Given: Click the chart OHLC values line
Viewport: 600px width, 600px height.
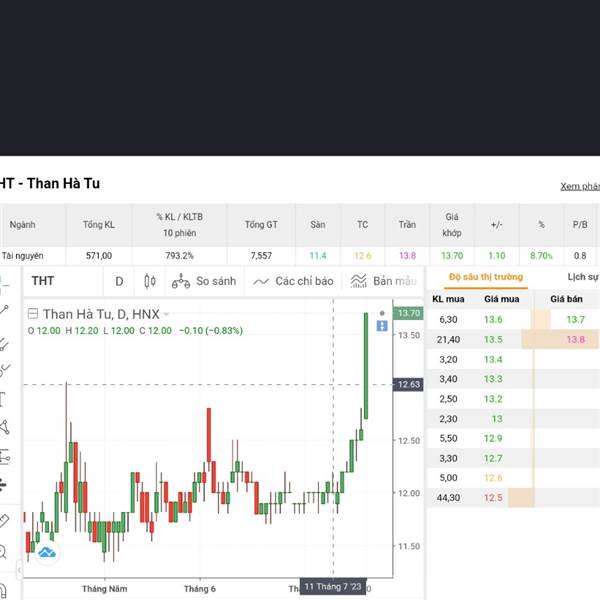Looking at the screenshot, I should pyautogui.click(x=135, y=331).
